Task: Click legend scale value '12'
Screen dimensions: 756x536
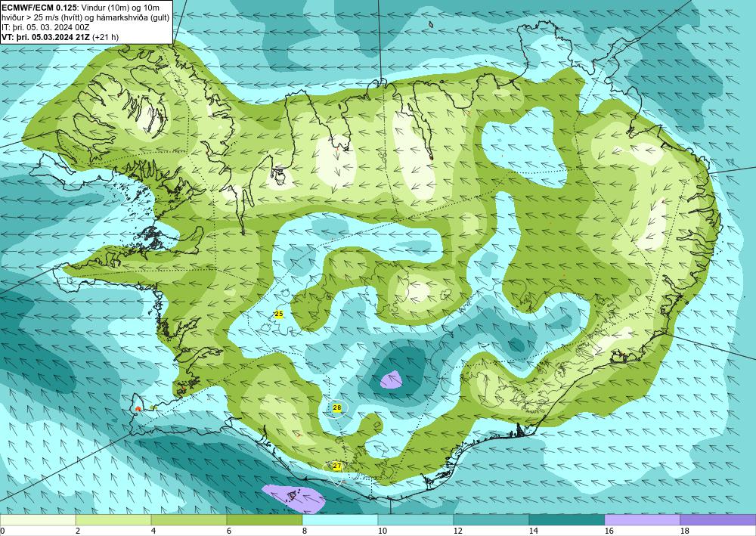Action: pyautogui.click(x=457, y=531)
